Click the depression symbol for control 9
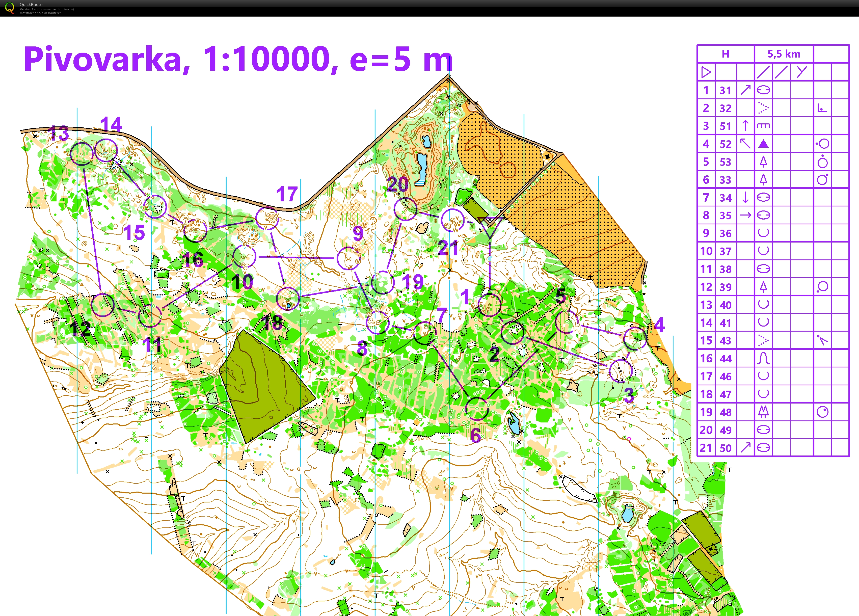This screenshot has height=616, width=859. (x=763, y=233)
